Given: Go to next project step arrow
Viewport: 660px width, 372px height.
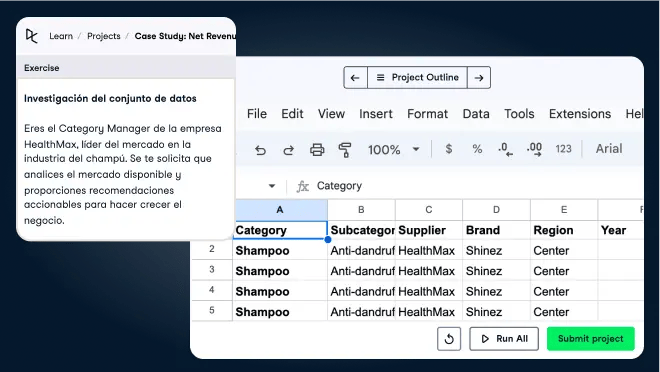Looking at the screenshot, I should pos(479,78).
